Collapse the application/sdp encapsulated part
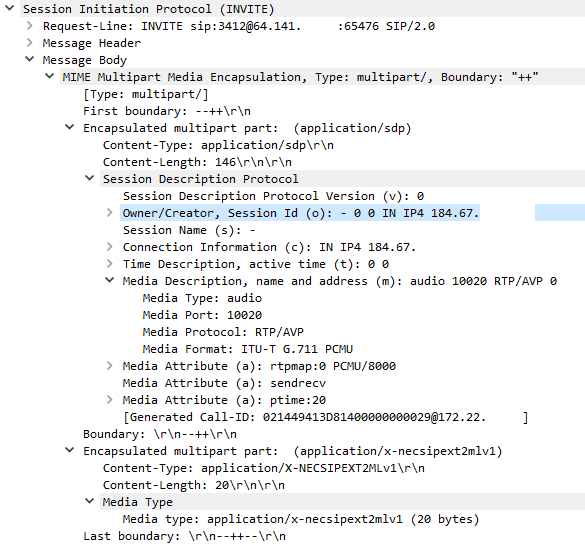 click(x=69, y=127)
